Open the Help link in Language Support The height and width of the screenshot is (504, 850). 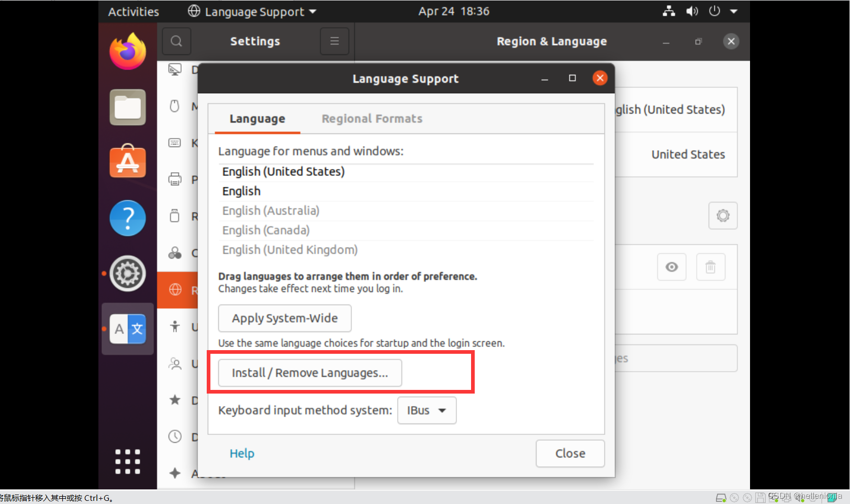[x=241, y=453]
